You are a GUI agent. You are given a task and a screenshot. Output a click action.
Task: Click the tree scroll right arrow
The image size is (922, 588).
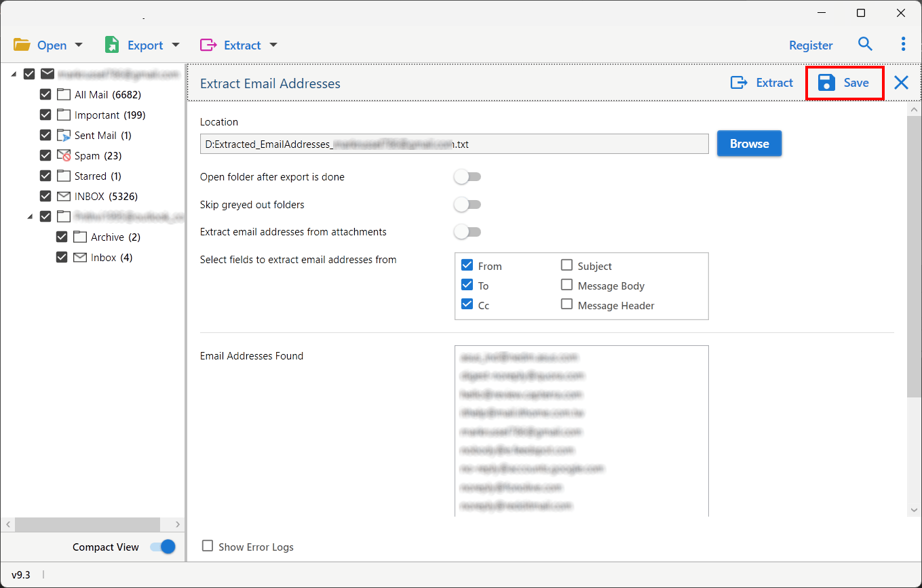178,525
